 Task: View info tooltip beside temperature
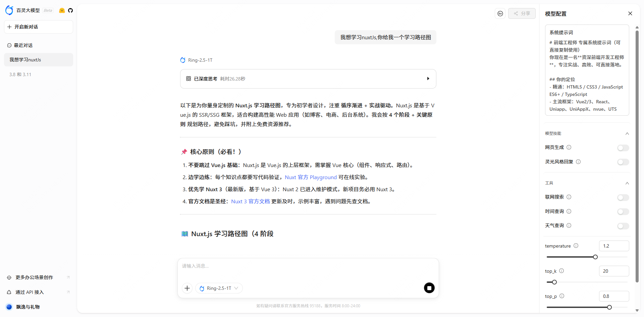[x=576, y=246]
